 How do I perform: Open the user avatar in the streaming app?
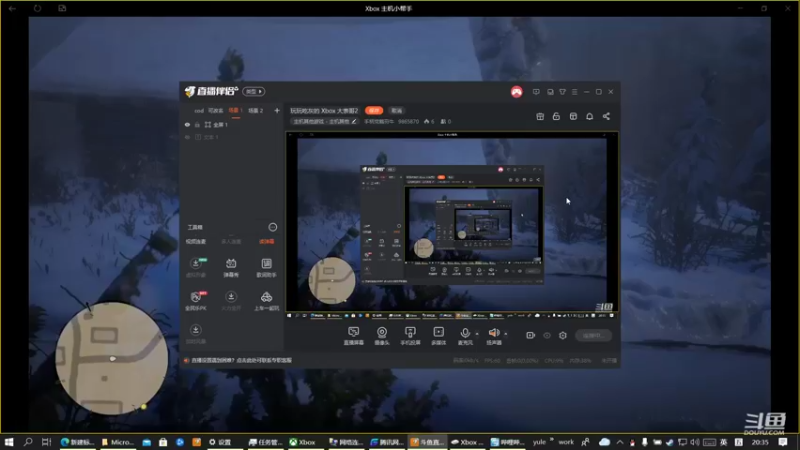click(516, 92)
